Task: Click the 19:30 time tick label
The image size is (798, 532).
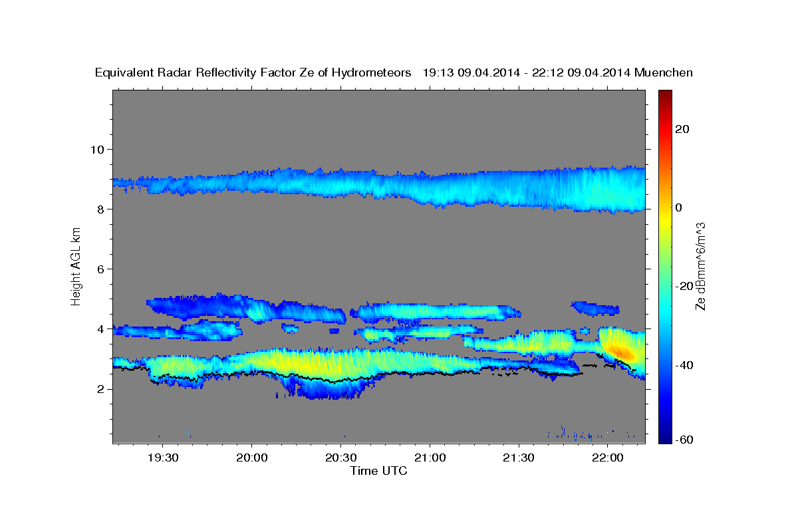Action: [163, 459]
